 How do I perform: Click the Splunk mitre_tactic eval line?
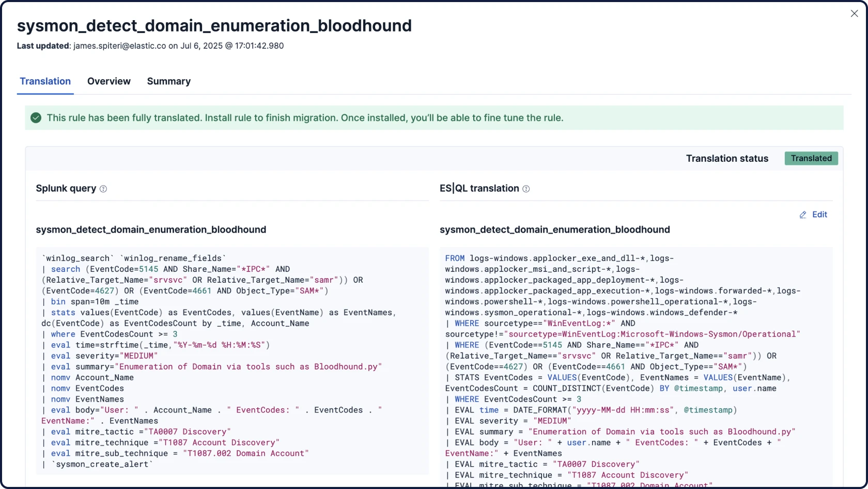[x=136, y=432]
